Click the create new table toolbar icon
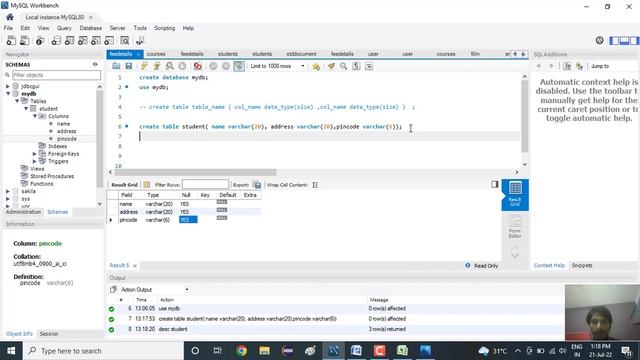 pyautogui.click(x=69, y=40)
